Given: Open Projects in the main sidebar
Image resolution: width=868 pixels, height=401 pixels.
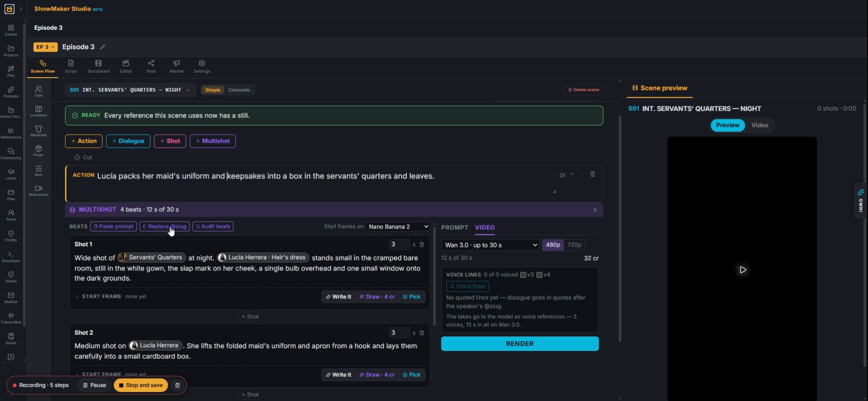Looking at the screenshot, I should coord(11,51).
